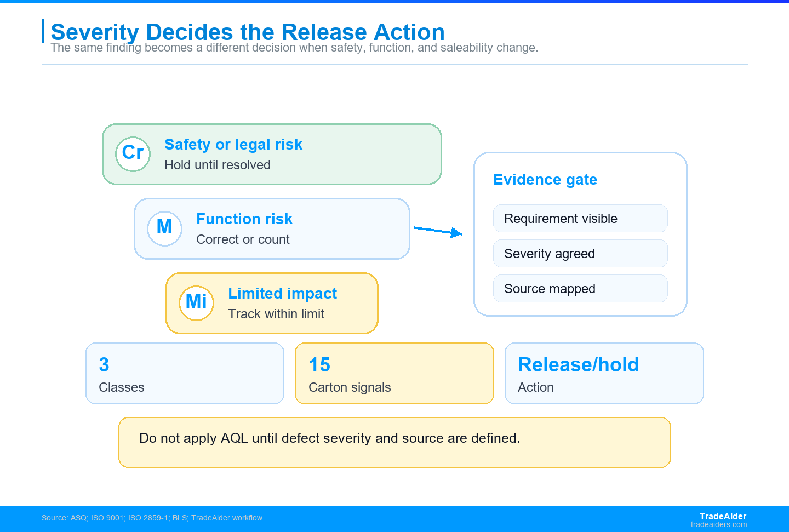Select the Limited impact heading

[282, 294]
